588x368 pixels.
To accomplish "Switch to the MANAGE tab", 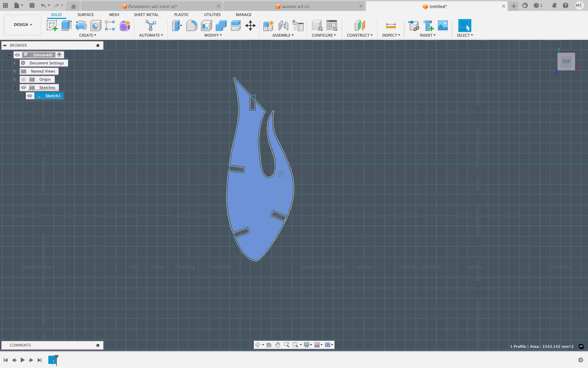I will 243,15.
